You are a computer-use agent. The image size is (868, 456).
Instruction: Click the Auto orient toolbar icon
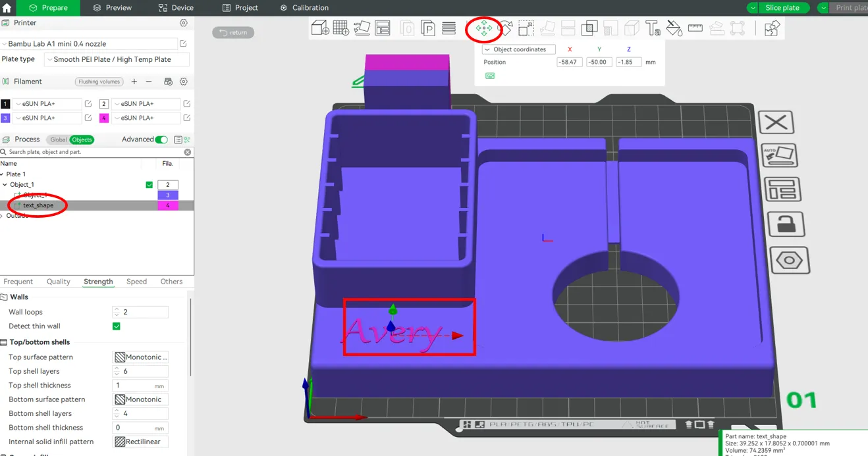point(362,28)
